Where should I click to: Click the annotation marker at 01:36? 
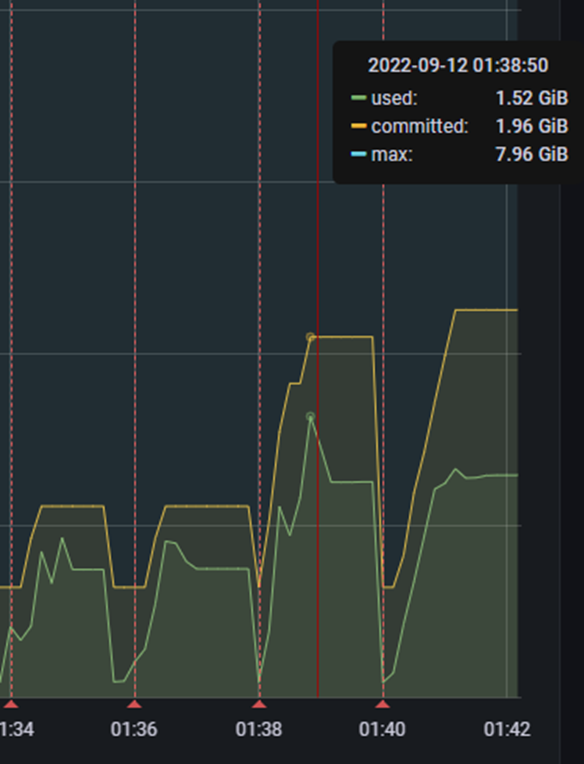[x=134, y=704]
